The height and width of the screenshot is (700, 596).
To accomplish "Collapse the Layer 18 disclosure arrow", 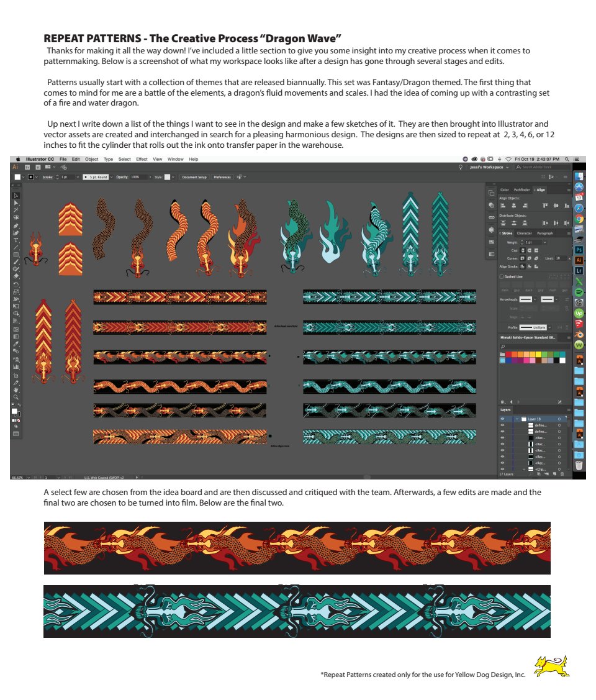I will point(516,419).
